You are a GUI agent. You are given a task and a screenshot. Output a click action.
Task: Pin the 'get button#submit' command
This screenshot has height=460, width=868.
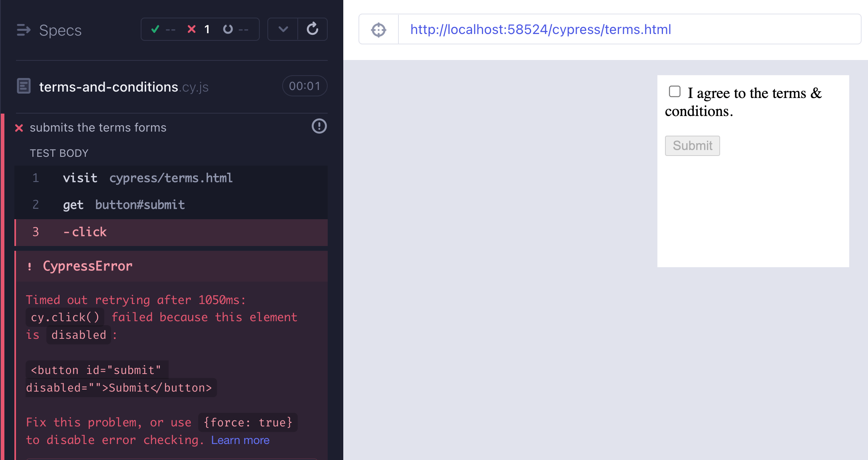124,205
